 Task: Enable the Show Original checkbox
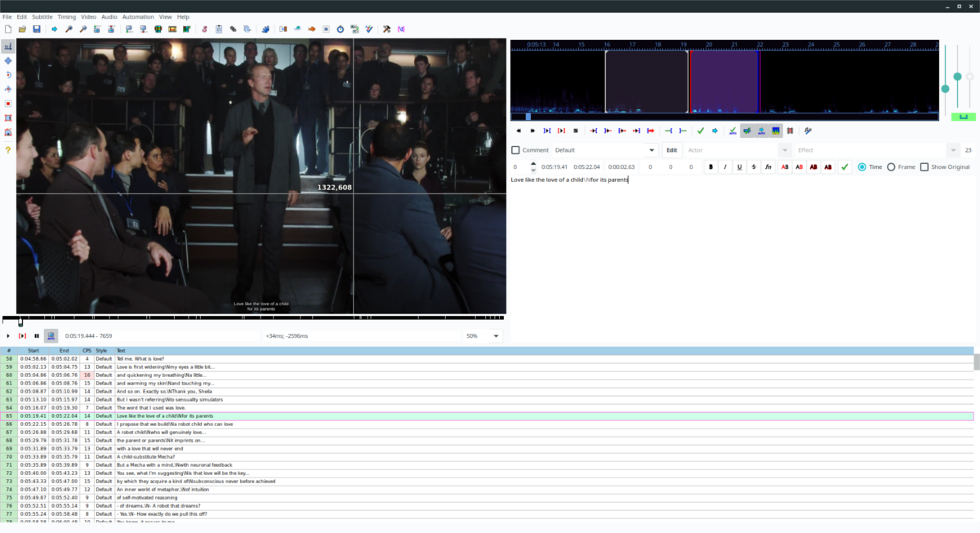[924, 167]
